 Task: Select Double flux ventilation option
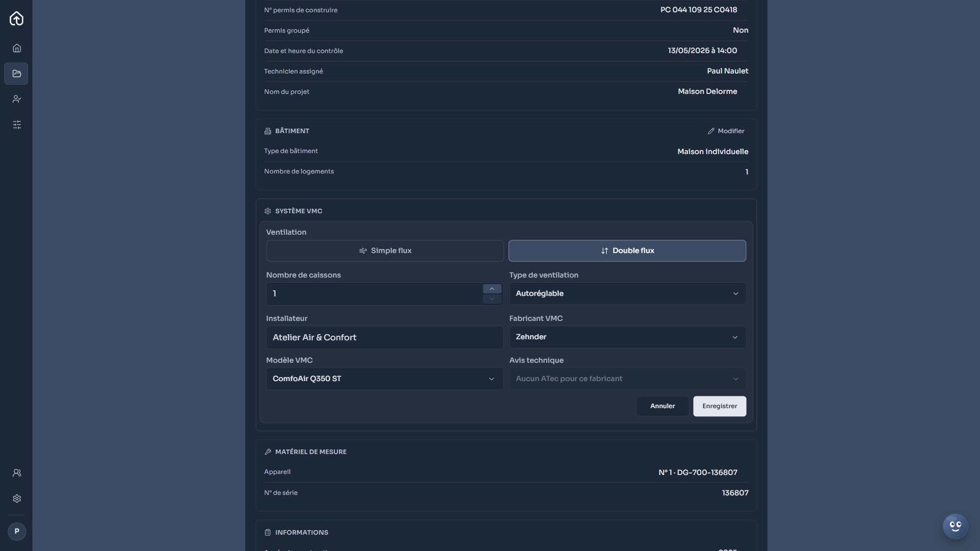click(x=627, y=251)
